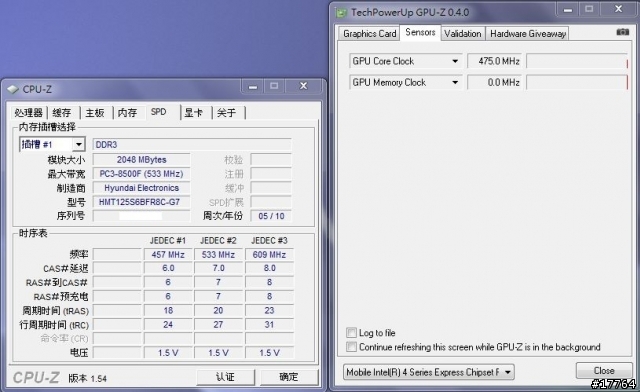Click the 05 / 10 week/year field
The height and width of the screenshot is (392, 640).
click(x=271, y=216)
